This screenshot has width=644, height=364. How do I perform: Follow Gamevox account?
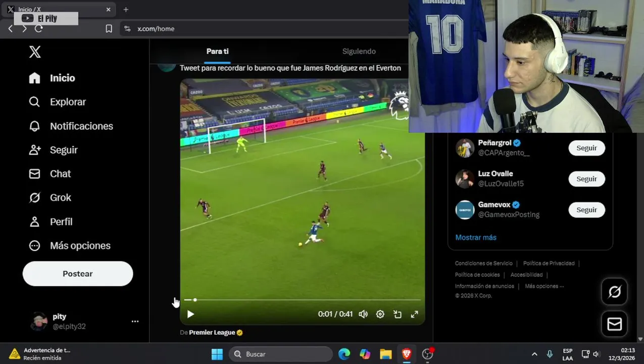coord(587,210)
